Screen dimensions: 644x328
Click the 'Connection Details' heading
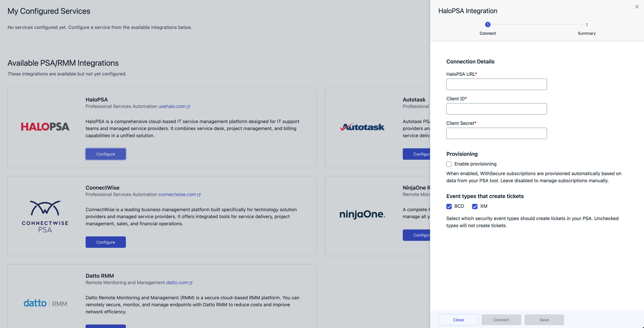470,61
